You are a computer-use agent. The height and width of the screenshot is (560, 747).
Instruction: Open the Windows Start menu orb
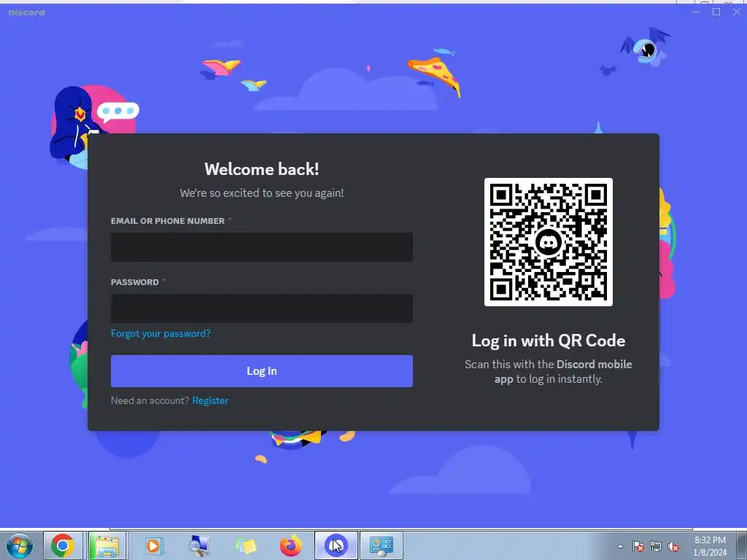tap(19, 545)
